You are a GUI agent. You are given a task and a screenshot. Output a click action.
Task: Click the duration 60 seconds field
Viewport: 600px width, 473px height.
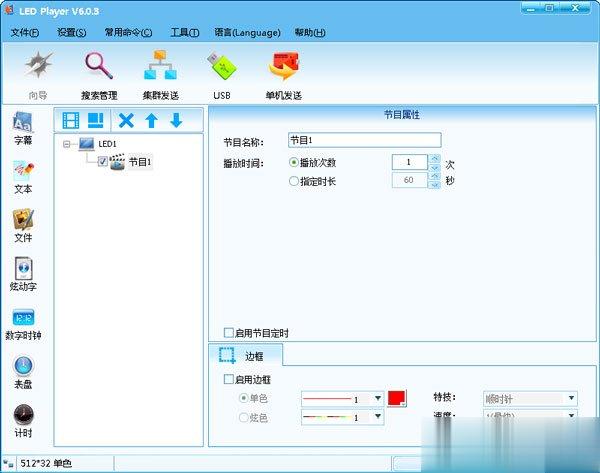[x=409, y=180]
